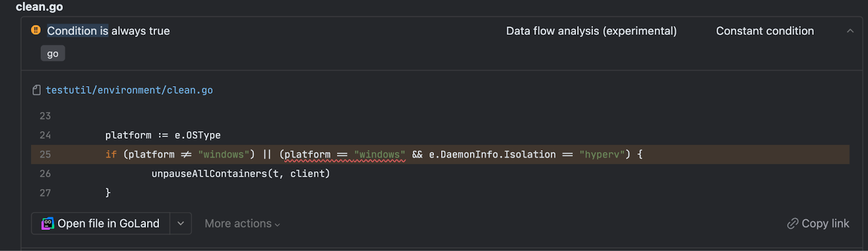Collapse the issue with the top-right chevron

[x=850, y=31]
